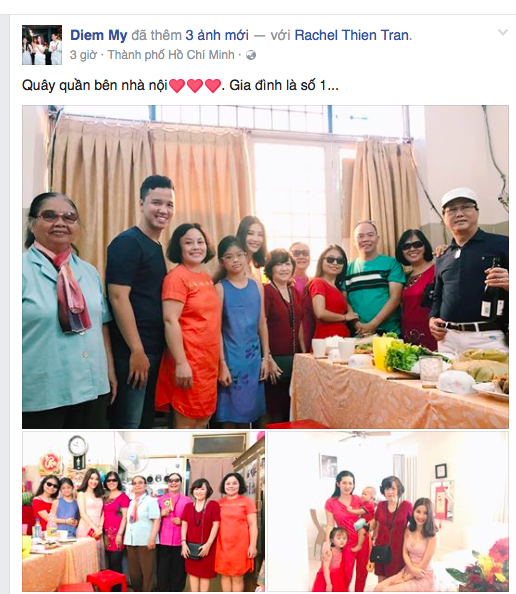Open the post options chevron menu
516x594 pixels.
502,33
